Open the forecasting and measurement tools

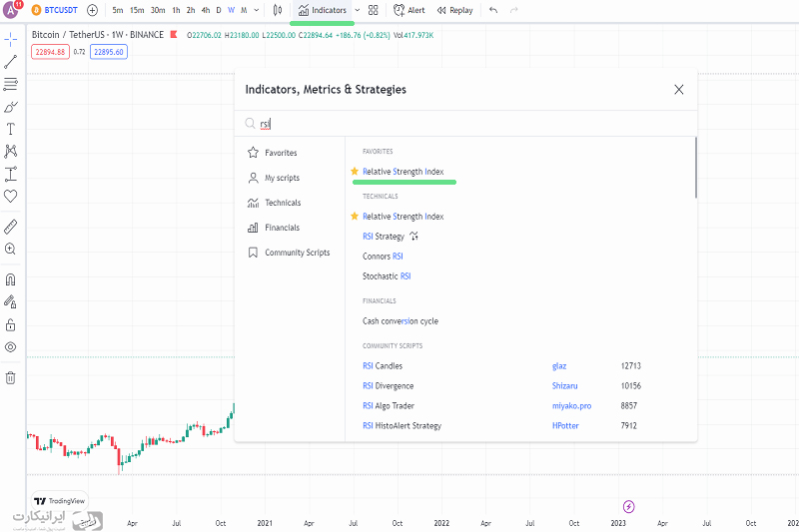[x=10, y=174]
